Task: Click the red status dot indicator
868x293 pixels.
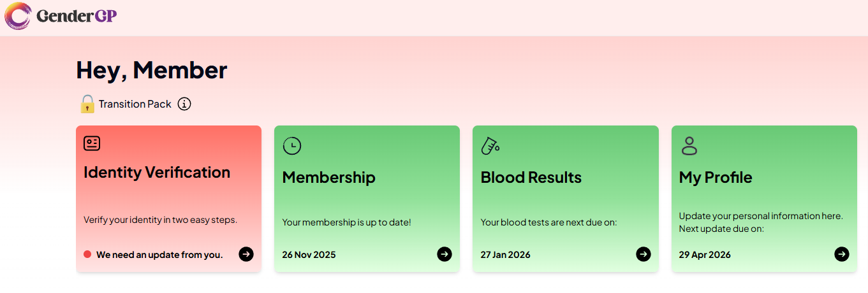Action: pyautogui.click(x=87, y=254)
